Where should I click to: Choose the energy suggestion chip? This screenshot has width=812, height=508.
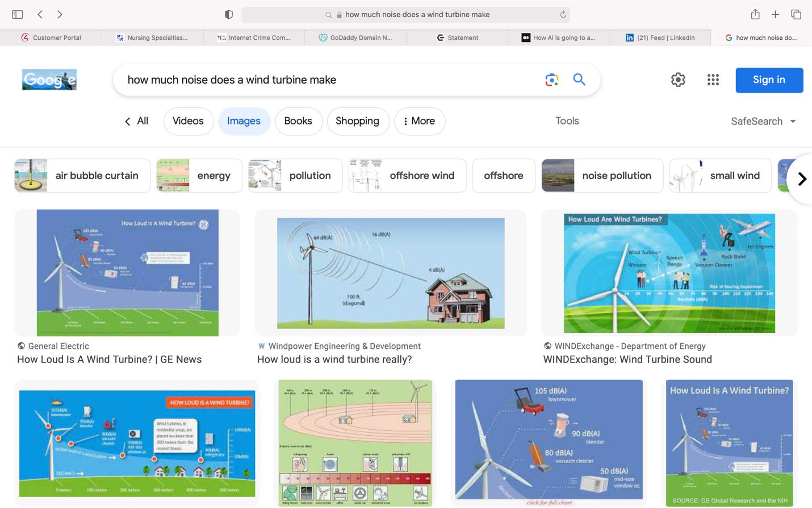click(199, 176)
